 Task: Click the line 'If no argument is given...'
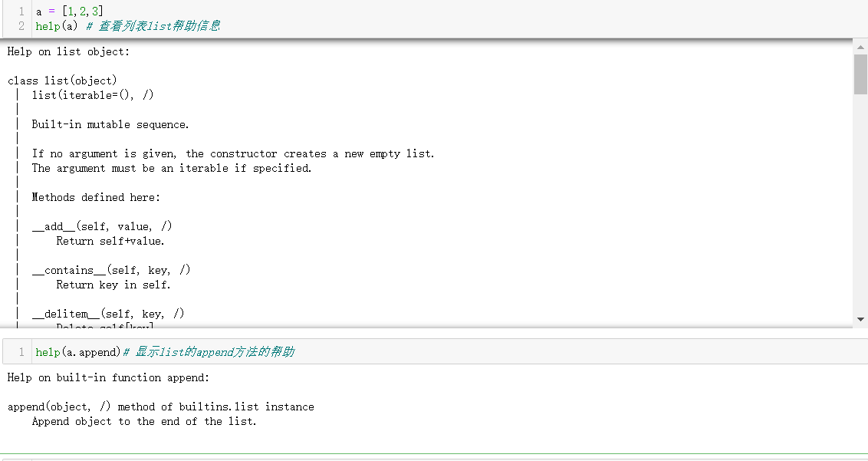coord(233,154)
